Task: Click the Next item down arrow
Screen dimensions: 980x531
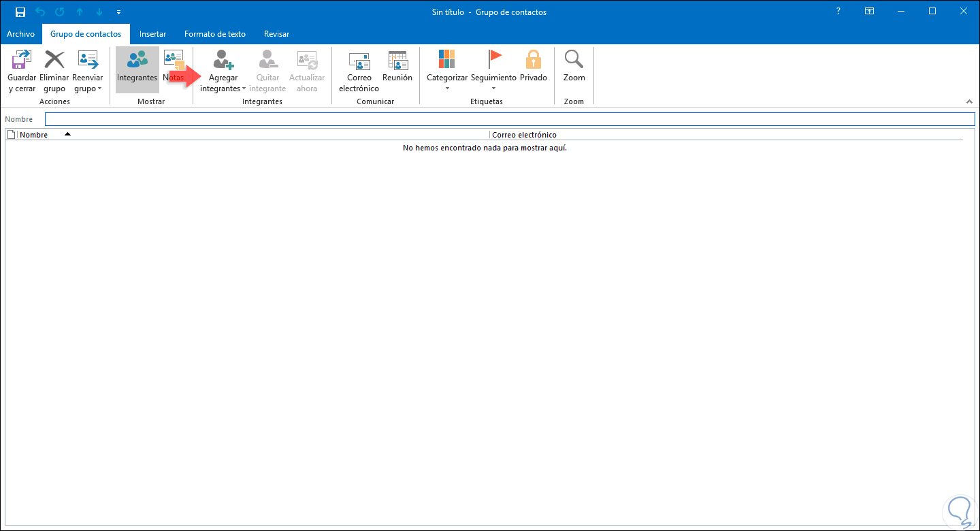Action: click(x=99, y=12)
